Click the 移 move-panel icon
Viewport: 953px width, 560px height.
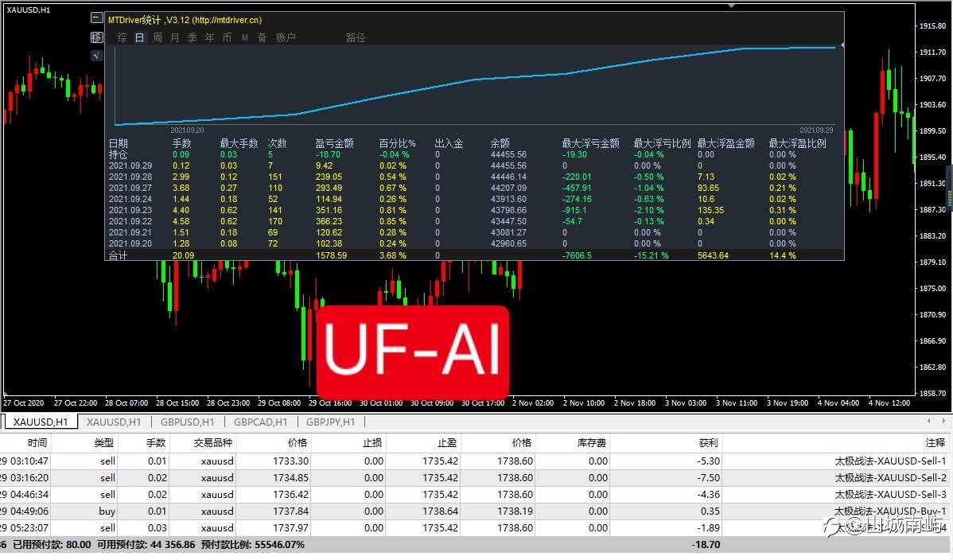[96, 37]
